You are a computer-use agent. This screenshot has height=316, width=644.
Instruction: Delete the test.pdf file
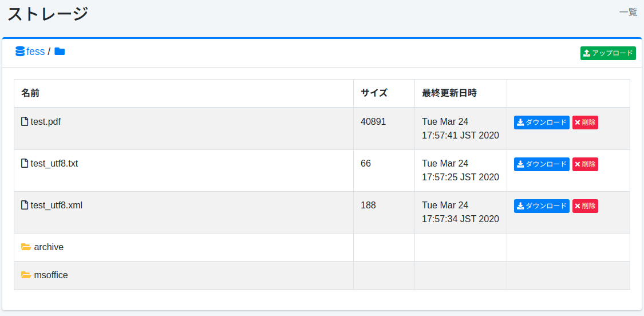pos(585,123)
